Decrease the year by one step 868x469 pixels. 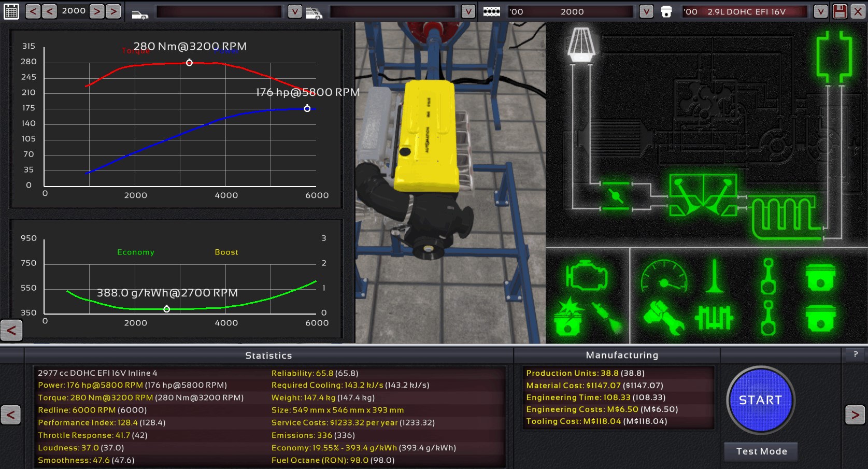tap(49, 11)
